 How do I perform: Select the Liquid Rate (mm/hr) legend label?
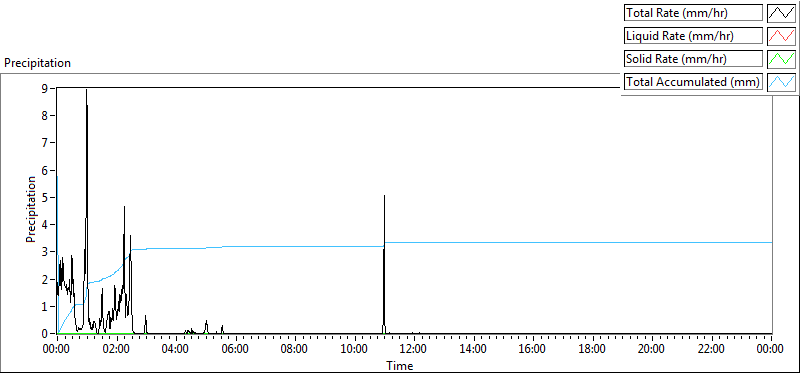[x=693, y=36]
